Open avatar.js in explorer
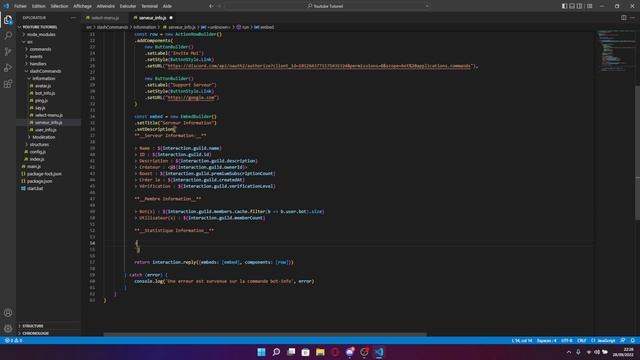640x360 pixels. coord(49,86)
